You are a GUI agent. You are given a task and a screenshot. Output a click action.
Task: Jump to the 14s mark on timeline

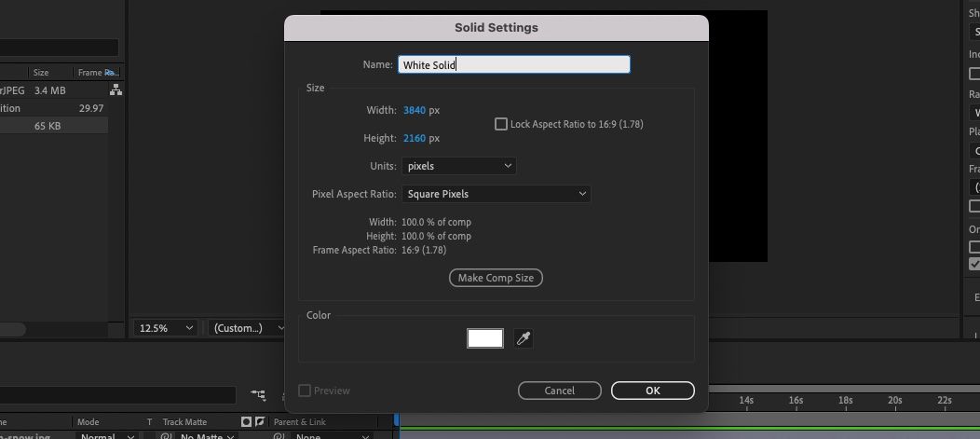pos(745,400)
